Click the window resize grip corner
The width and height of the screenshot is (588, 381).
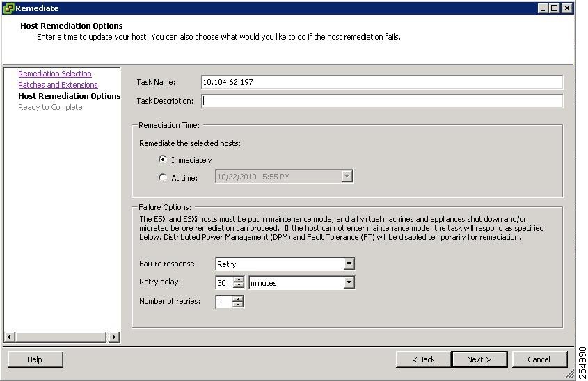pos(570,374)
